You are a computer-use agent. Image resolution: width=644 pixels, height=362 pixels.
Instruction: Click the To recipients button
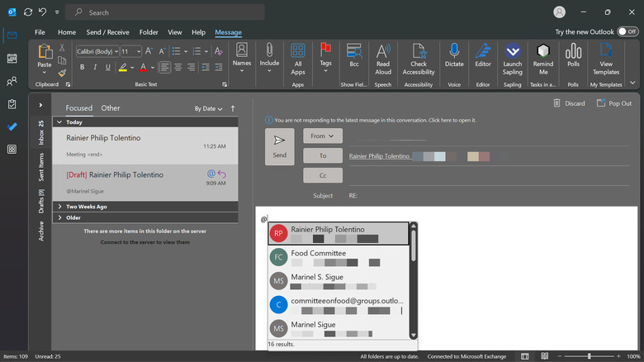coord(323,155)
